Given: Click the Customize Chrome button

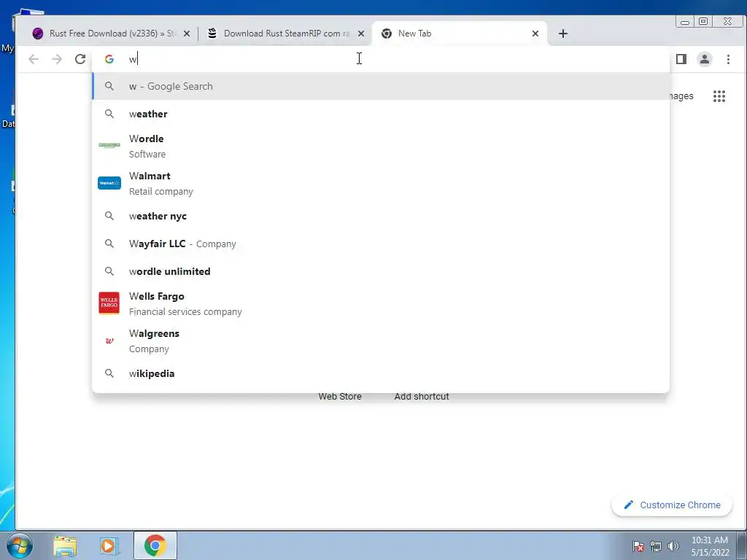Looking at the screenshot, I should point(672,505).
